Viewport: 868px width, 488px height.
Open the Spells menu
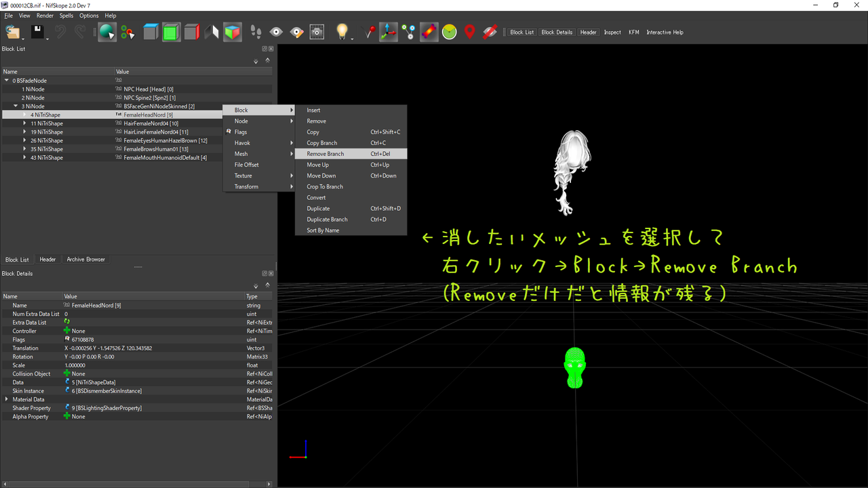66,16
